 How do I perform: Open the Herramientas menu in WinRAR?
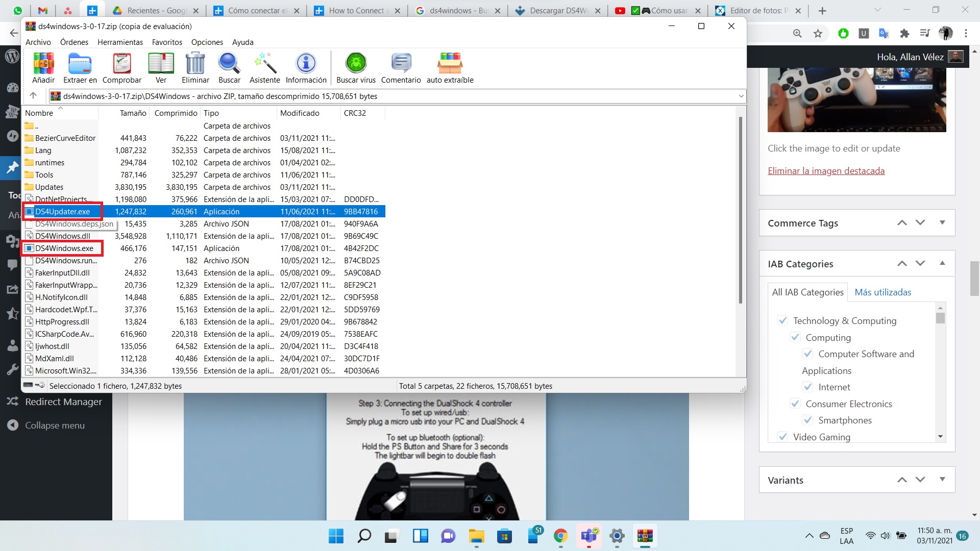[120, 42]
